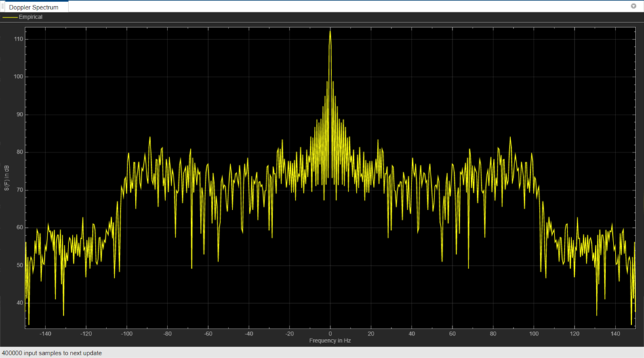The height and width of the screenshot is (358, 644).
Task: Click the 40 dB tick label
Action: point(20,303)
